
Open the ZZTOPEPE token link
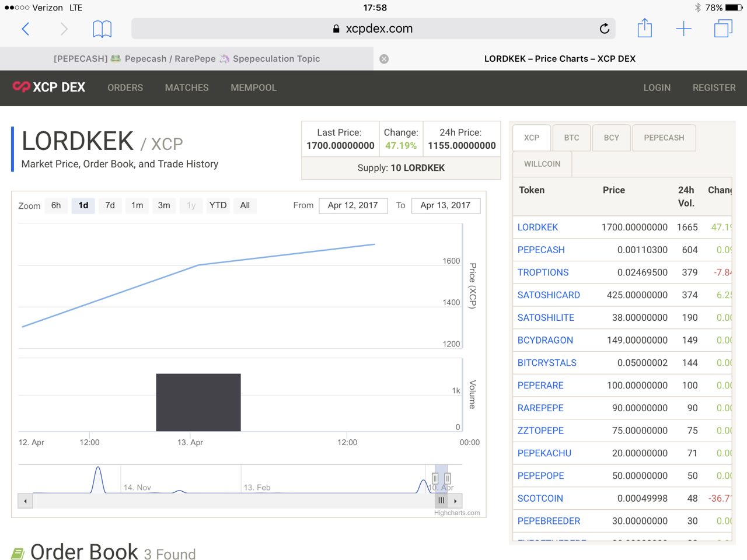pyautogui.click(x=540, y=430)
